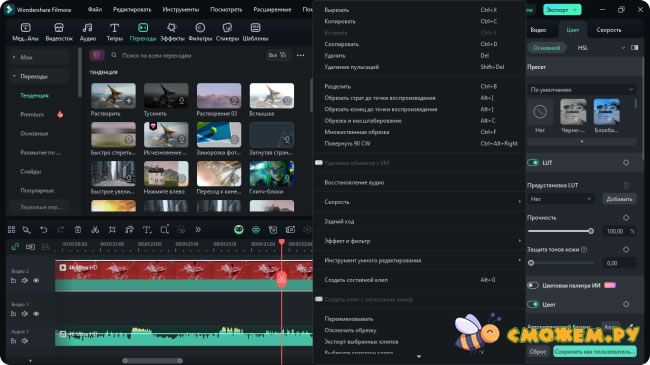
Task: Expand the Эффект и фильтр submenu
Action: click(420, 241)
